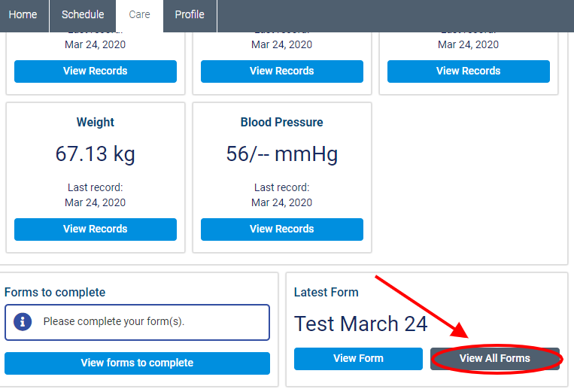The image size is (574, 392).
Task: View Records for Blood Pressure
Action: (282, 229)
